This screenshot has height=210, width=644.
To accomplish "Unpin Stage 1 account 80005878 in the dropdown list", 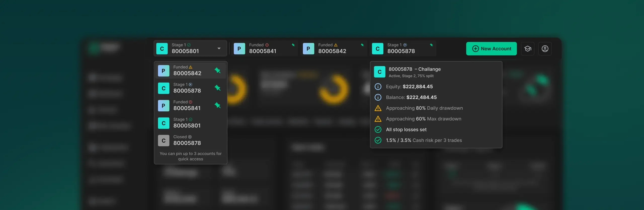I will 218,88.
